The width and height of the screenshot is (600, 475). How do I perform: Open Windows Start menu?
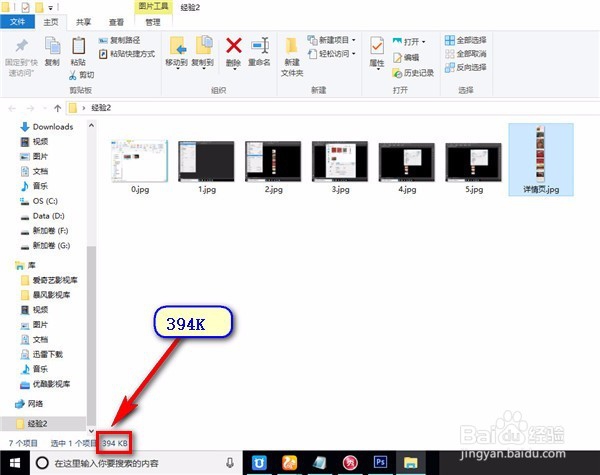coord(15,464)
